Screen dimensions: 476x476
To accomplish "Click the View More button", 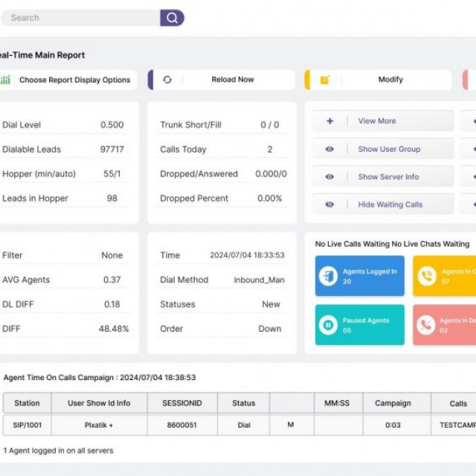I will [383, 120].
